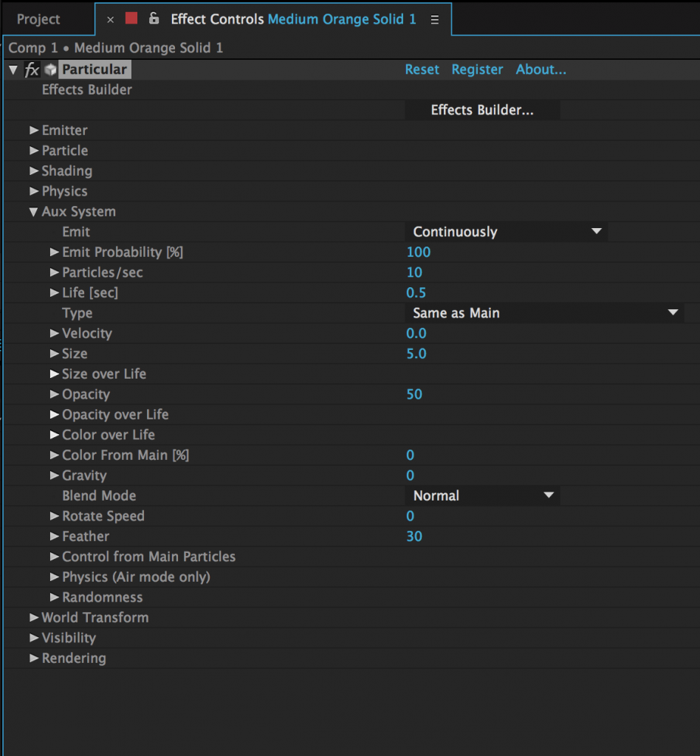Expand Emit Probability [%] property

54,252
